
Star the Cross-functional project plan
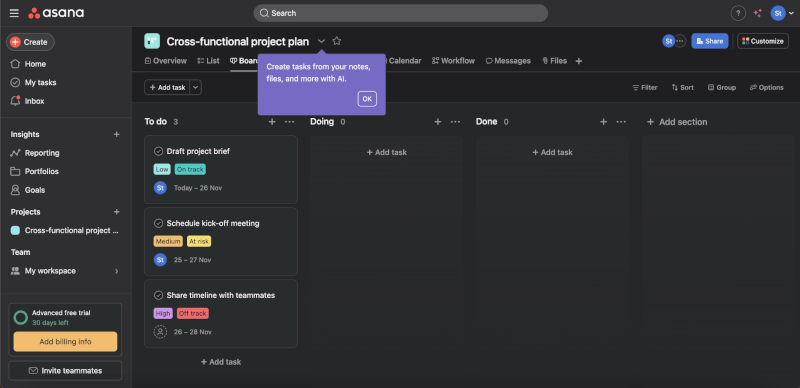click(337, 41)
